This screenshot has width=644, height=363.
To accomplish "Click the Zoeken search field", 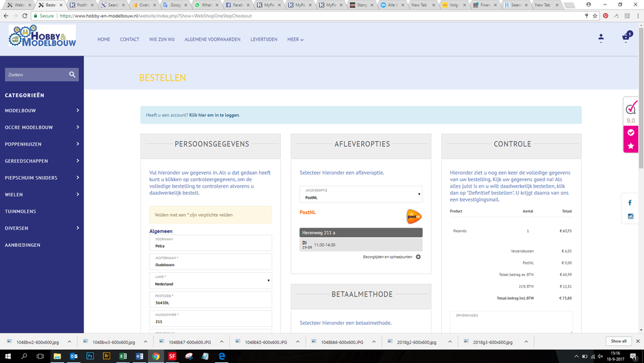I will [36, 74].
